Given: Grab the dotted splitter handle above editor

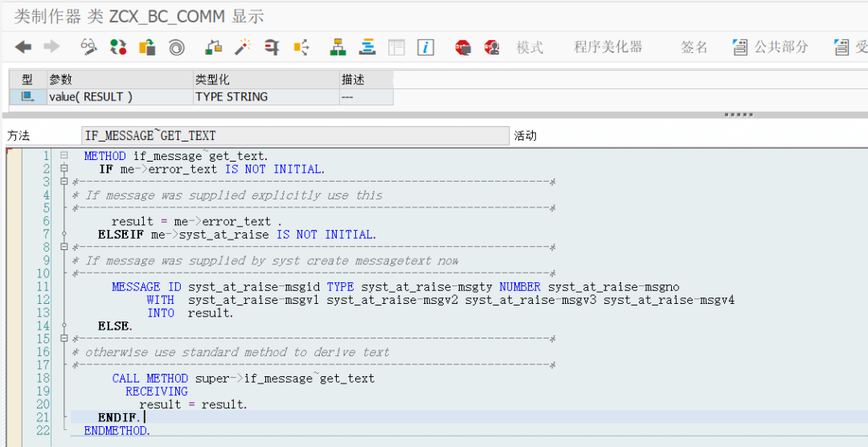Looking at the screenshot, I should click(739, 115).
